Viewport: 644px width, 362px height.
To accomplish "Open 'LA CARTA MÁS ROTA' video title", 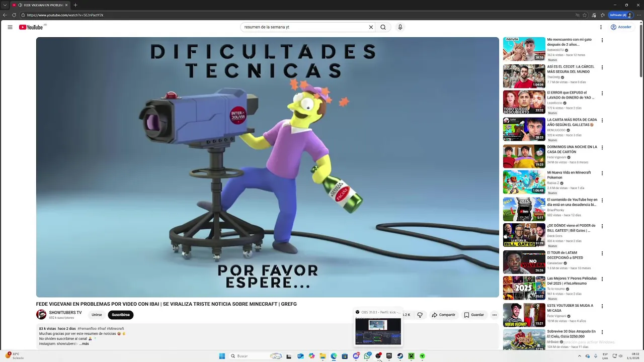I will [572, 122].
